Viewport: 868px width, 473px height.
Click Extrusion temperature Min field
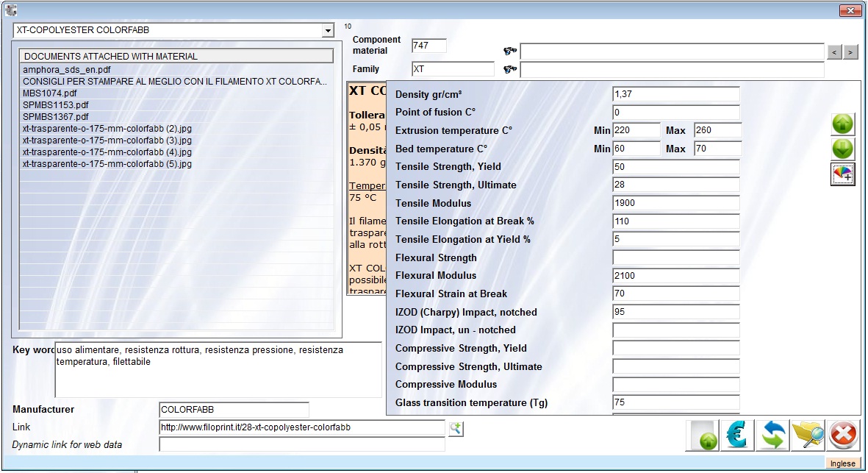point(636,130)
